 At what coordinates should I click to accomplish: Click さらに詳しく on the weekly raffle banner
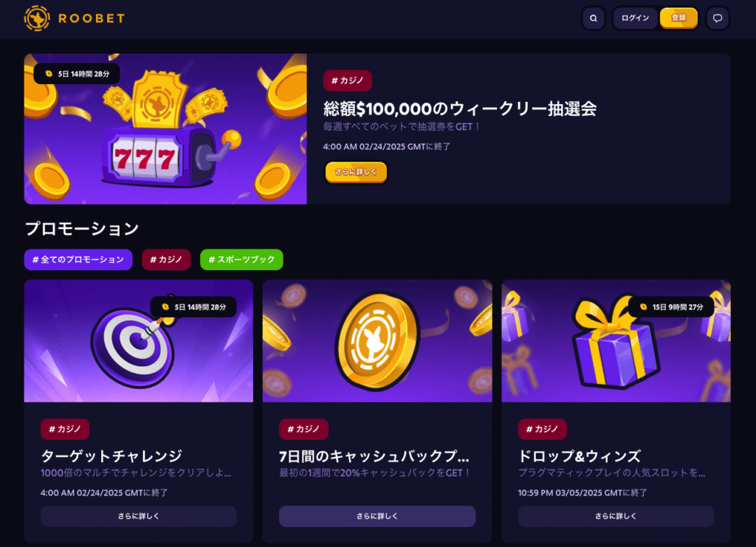[x=356, y=172]
